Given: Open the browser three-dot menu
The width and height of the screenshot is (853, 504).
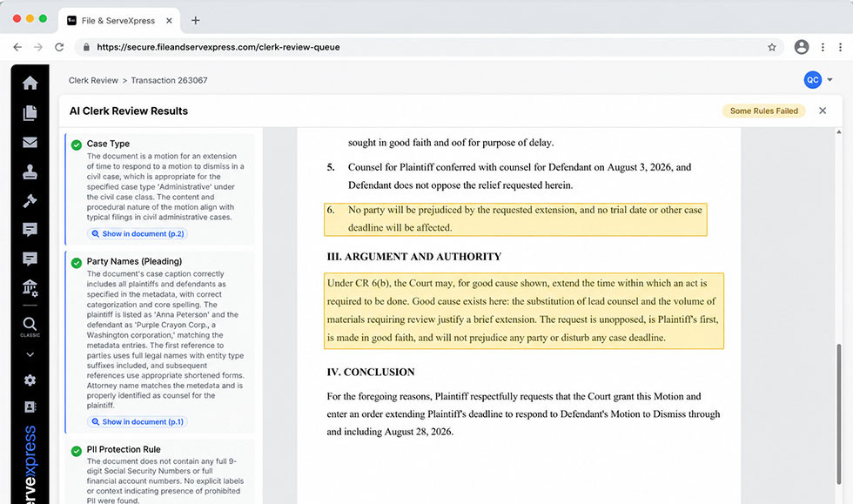Looking at the screenshot, I should (x=823, y=47).
